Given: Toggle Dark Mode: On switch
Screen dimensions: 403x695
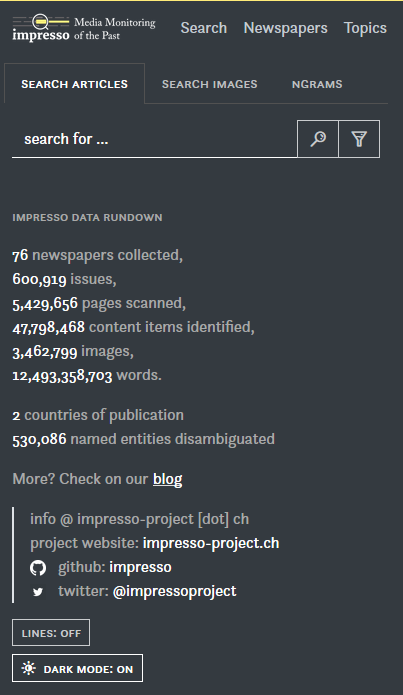Looking at the screenshot, I should (x=78, y=668).
